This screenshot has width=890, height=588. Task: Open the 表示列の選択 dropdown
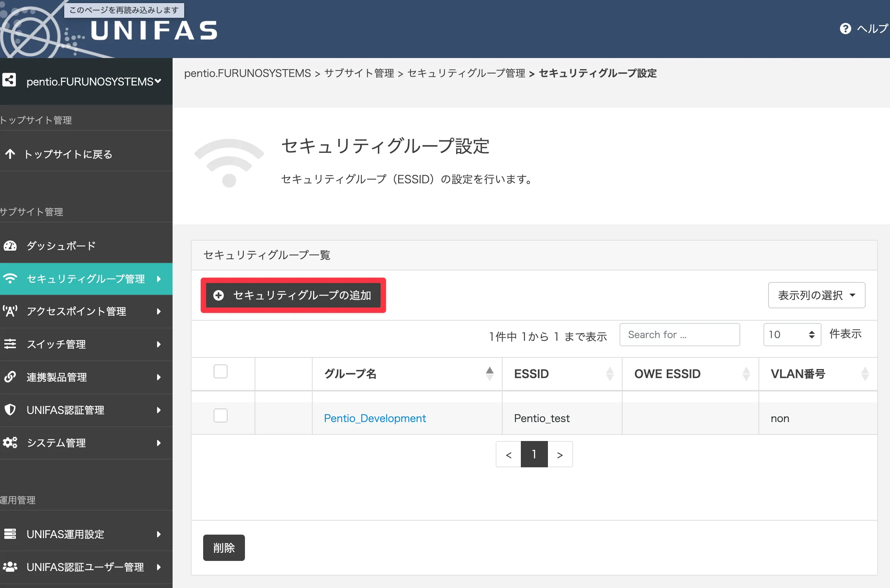click(x=816, y=295)
